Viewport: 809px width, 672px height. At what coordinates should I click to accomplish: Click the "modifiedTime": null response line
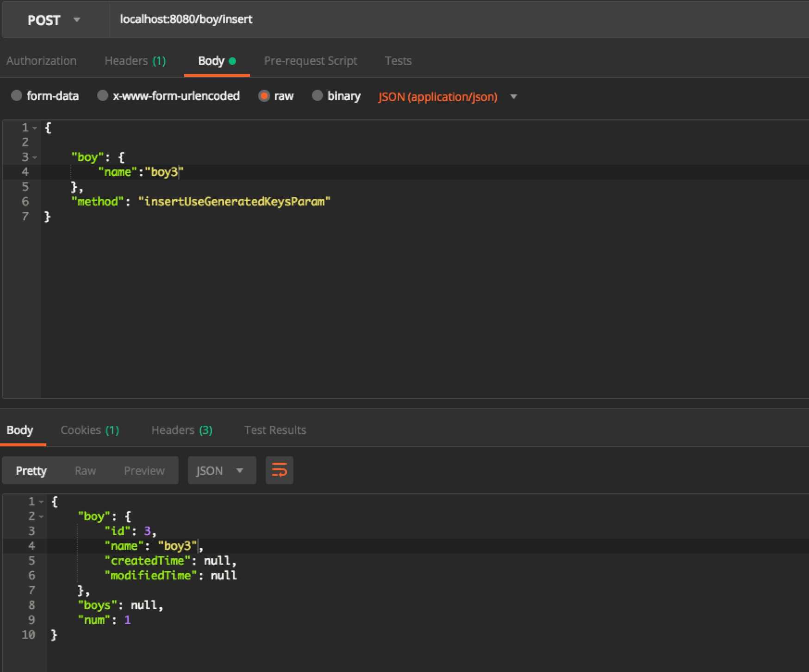pyautogui.click(x=170, y=576)
